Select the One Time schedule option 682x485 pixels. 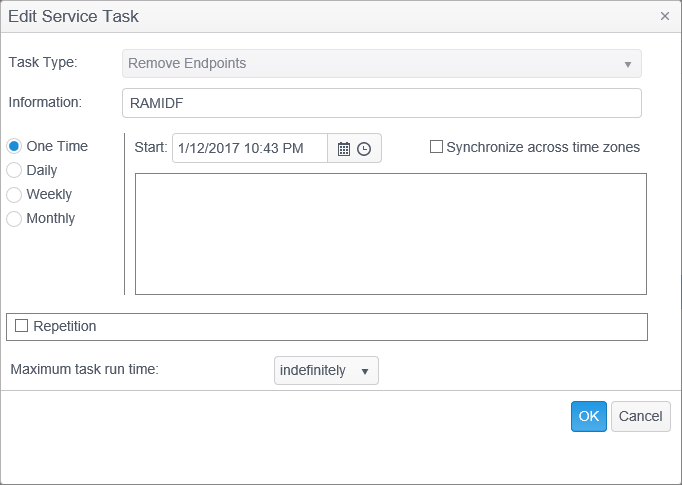click(x=14, y=146)
